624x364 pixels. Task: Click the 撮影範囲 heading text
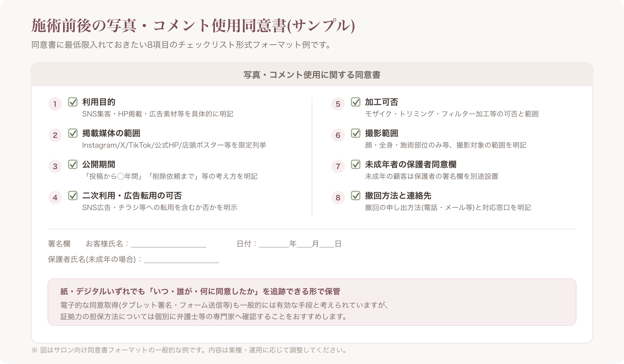[382, 133]
